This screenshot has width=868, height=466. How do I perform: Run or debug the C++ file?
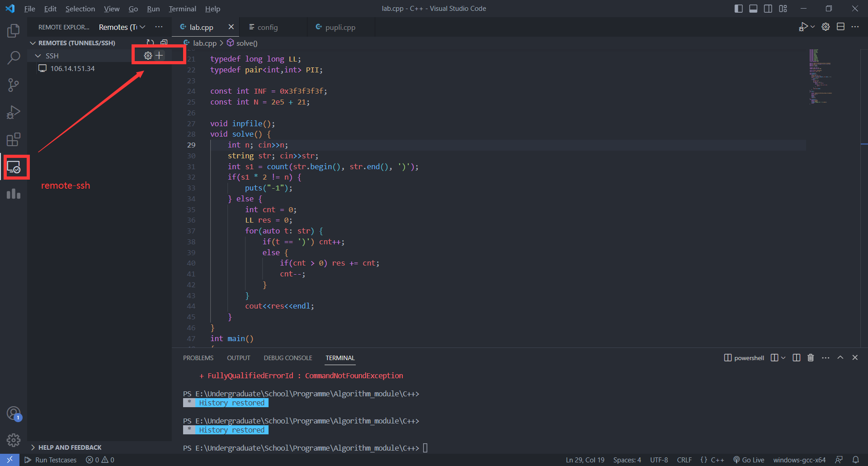click(803, 27)
